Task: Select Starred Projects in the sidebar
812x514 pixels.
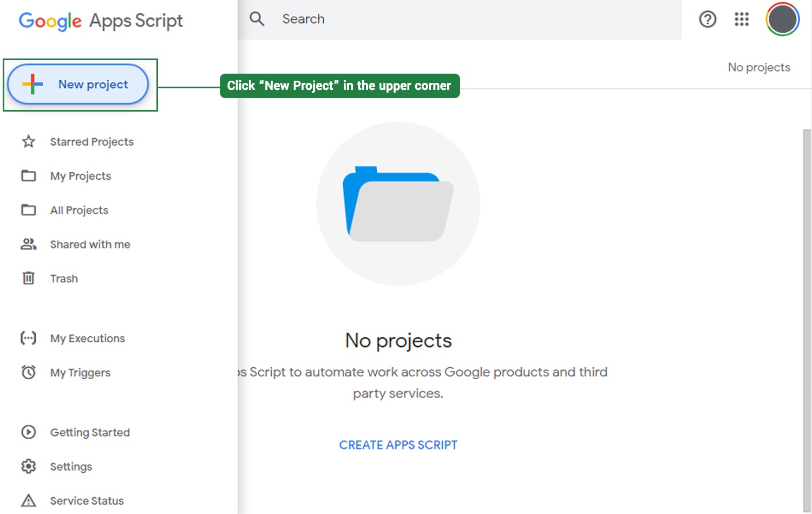Action: (x=91, y=141)
